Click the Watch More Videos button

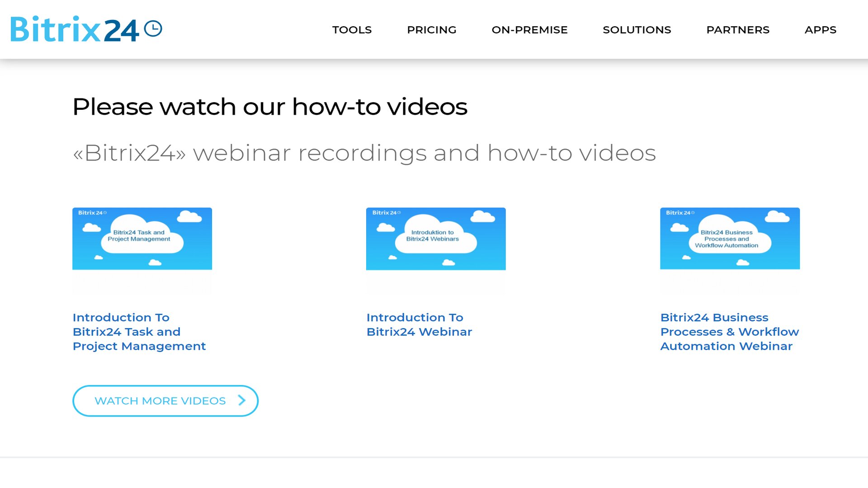tap(165, 401)
